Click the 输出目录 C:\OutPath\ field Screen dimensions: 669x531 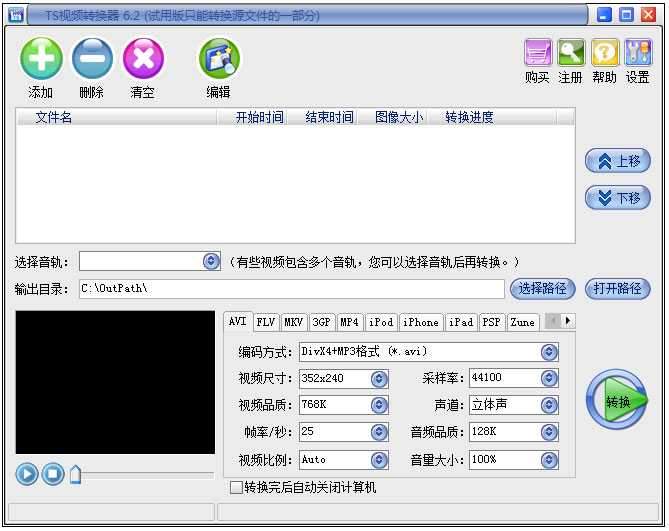[291, 289]
